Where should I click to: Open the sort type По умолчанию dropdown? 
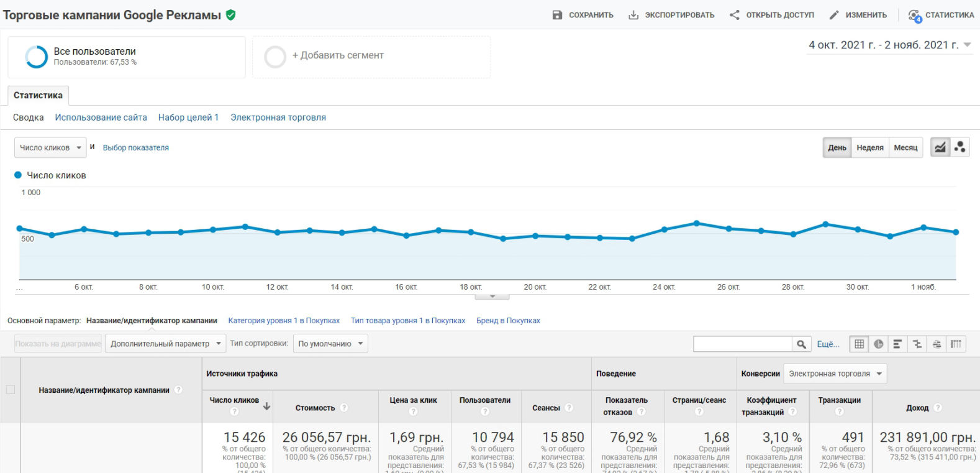point(330,344)
